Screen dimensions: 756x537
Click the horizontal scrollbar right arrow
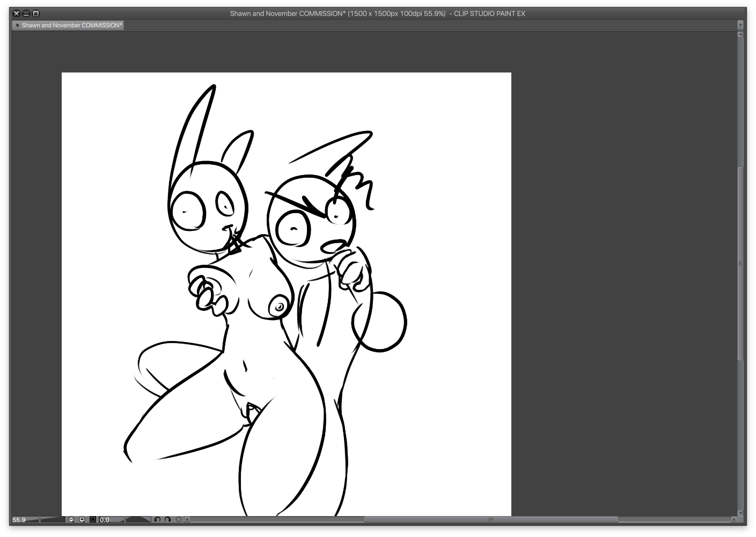tap(734, 520)
